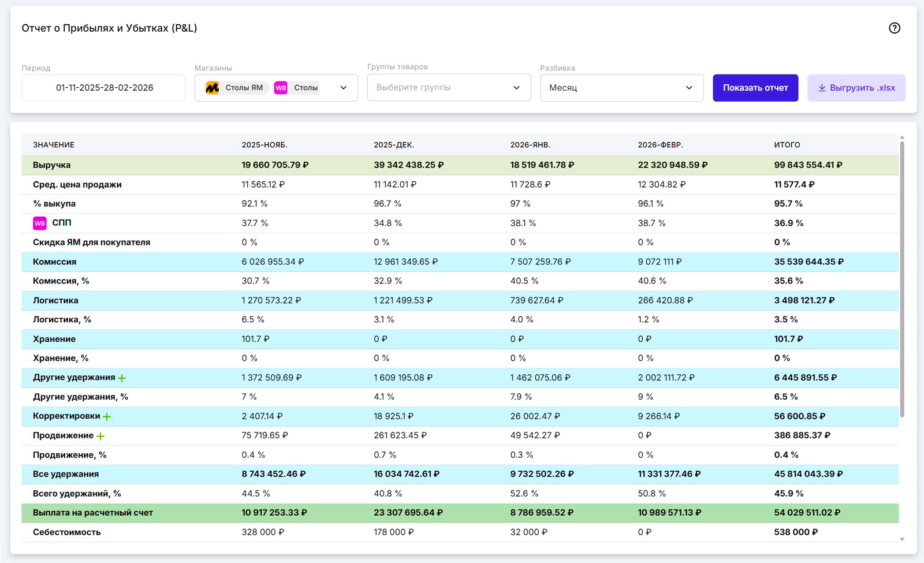Click the table vertical scrollbar
The height and width of the screenshot is (563, 924).
click(901, 277)
